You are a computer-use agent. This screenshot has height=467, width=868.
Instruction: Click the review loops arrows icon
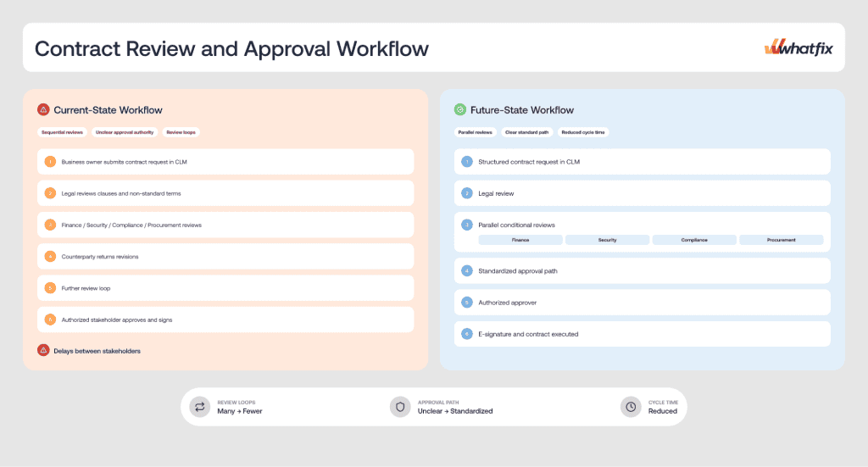(200, 407)
